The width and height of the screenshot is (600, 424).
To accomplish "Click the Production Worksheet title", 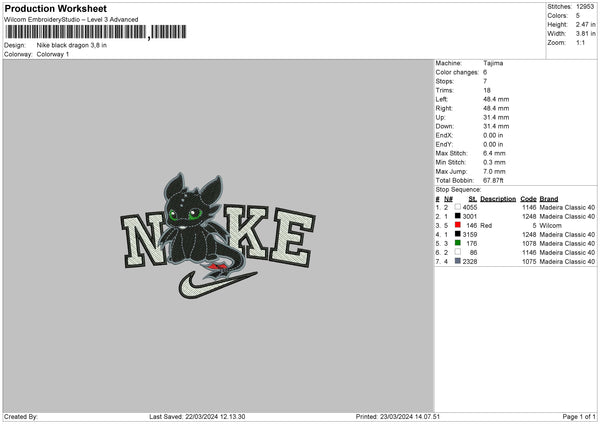I will (55, 8).
